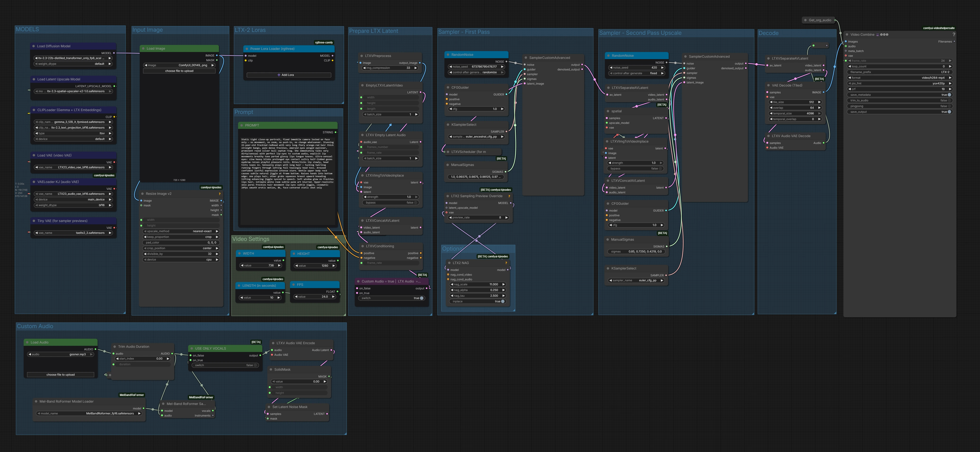Screen dimensions: 980x452
Task: Increase crf value in Video Combine
Action: [950, 89]
